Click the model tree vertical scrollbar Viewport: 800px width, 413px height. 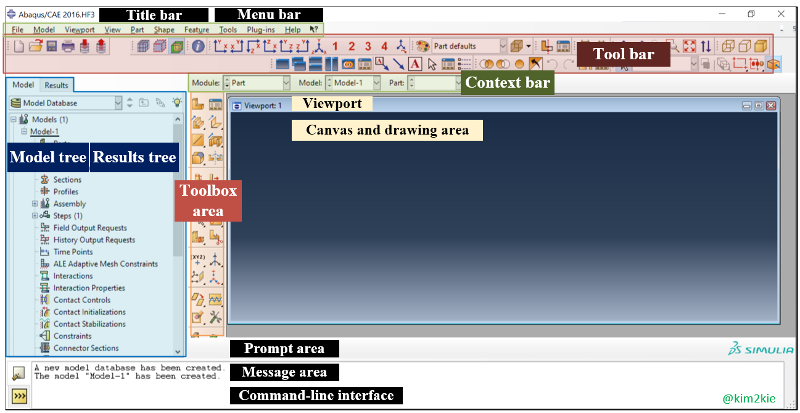178,235
